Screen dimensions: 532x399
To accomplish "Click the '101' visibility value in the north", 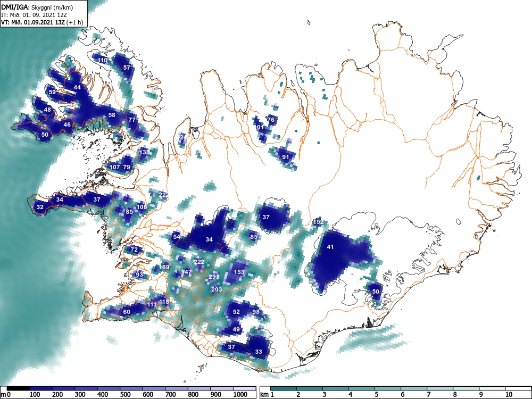I will 259,127.
